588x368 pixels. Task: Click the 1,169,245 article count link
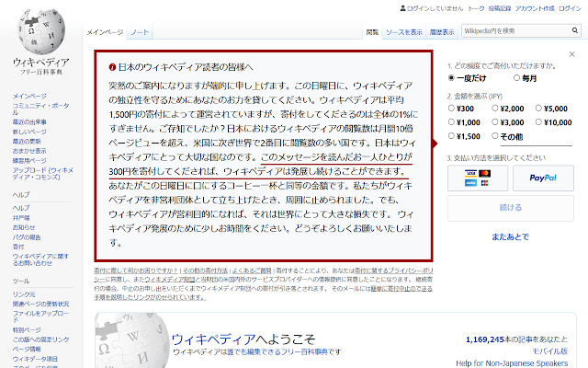485,339
